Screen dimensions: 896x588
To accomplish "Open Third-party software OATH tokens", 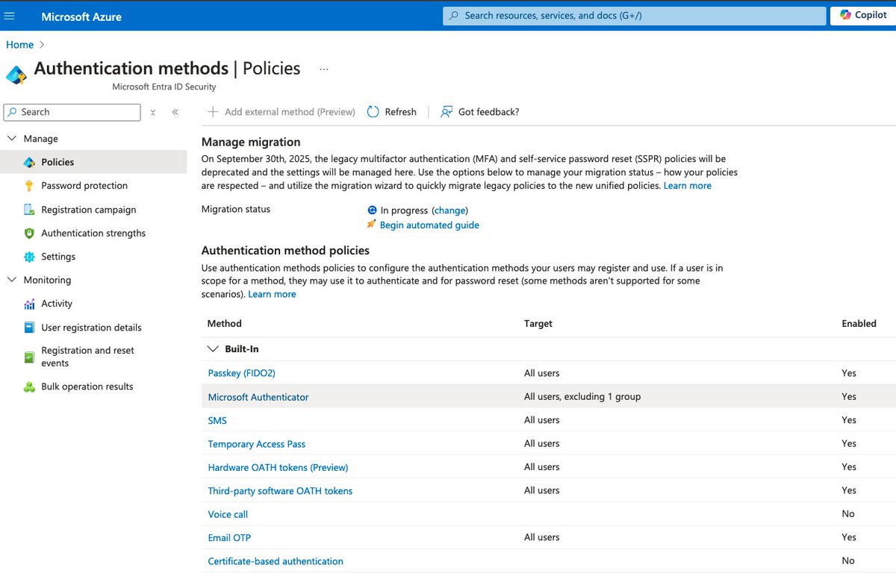I will (280, 491).
